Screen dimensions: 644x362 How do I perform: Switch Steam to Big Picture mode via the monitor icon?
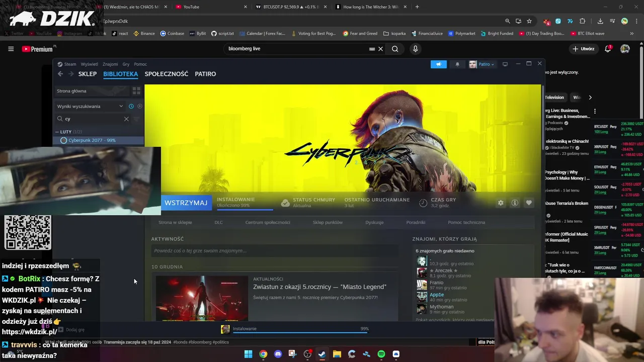click(x=505, y=64)
